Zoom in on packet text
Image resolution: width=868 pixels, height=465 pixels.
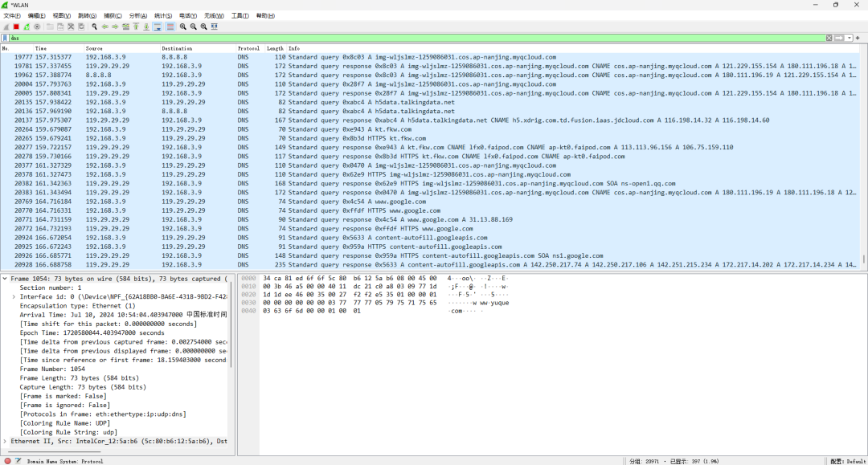(183, 27)
